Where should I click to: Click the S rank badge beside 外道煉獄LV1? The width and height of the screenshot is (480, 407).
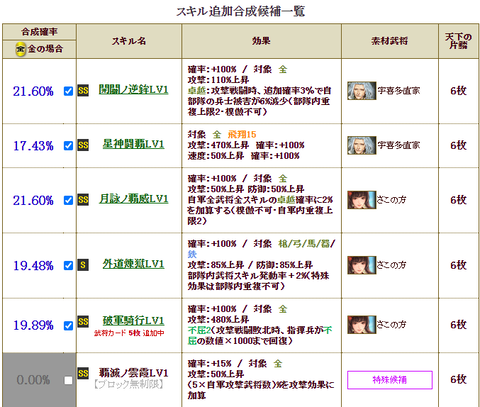click(83, 265)
